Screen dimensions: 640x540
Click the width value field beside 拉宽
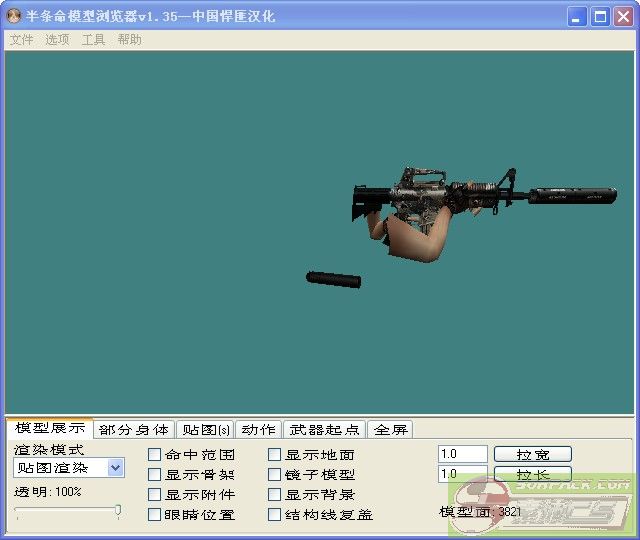(462, 454)
